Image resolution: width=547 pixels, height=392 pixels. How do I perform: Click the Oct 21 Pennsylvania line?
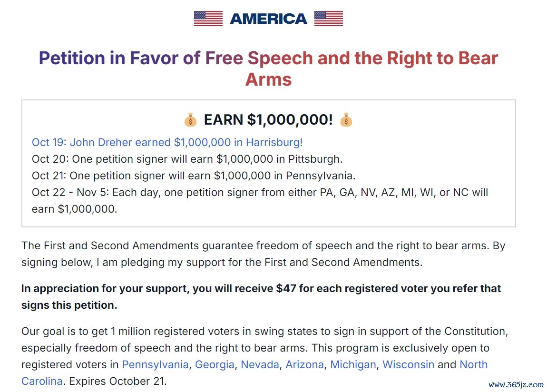coord(194,176)
